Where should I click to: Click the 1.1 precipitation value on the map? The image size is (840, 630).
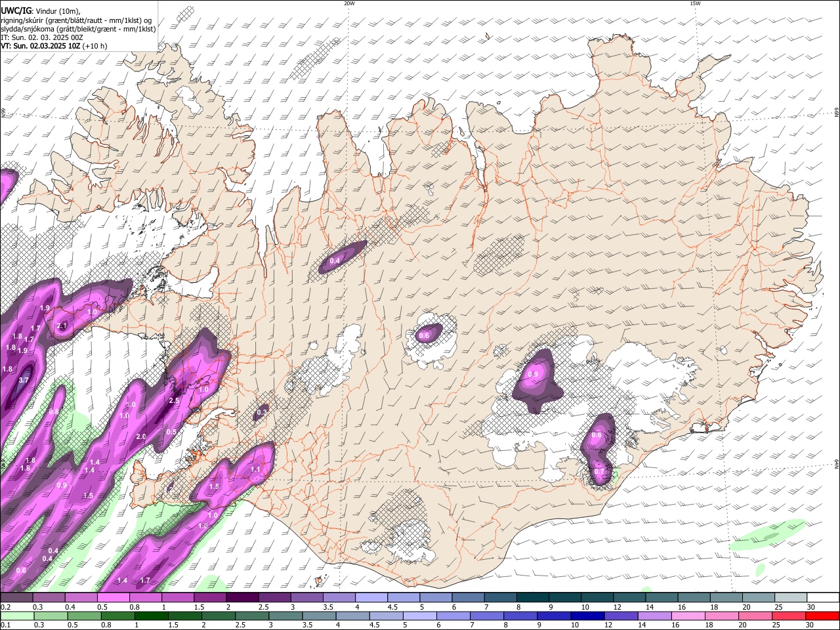(256, 470)
